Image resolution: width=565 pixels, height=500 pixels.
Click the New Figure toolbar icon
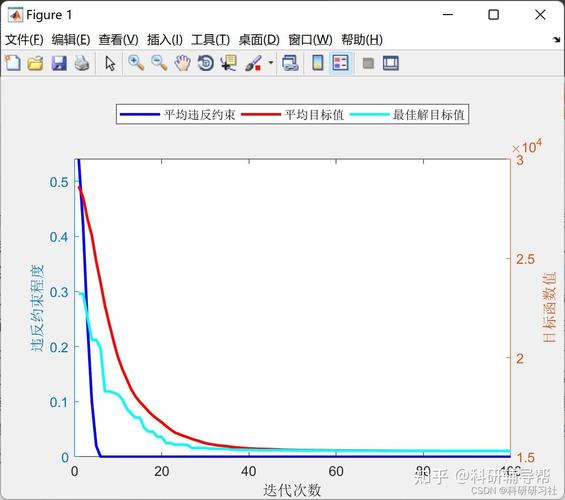click(x=13, y=63)
